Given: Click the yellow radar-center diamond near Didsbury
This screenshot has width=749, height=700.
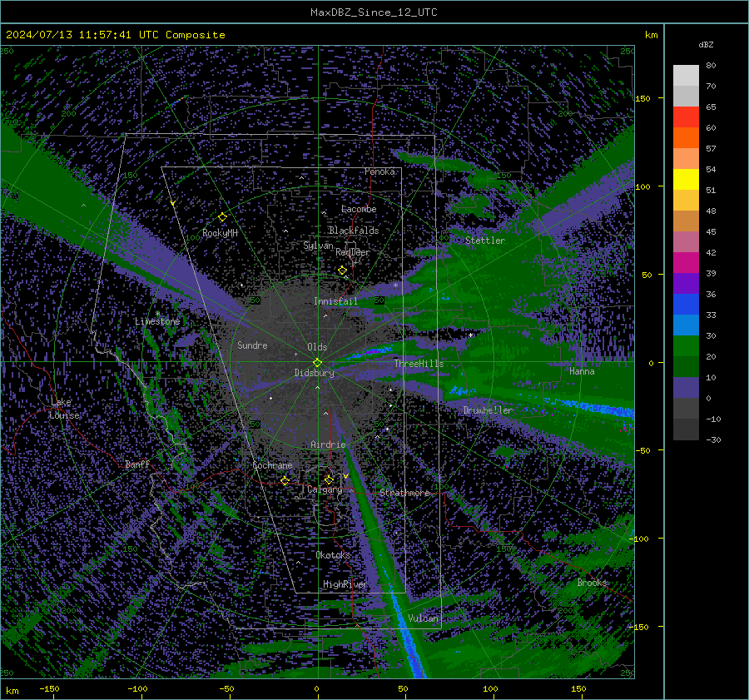Looking at the screenshot, I should tap(317, 363).
